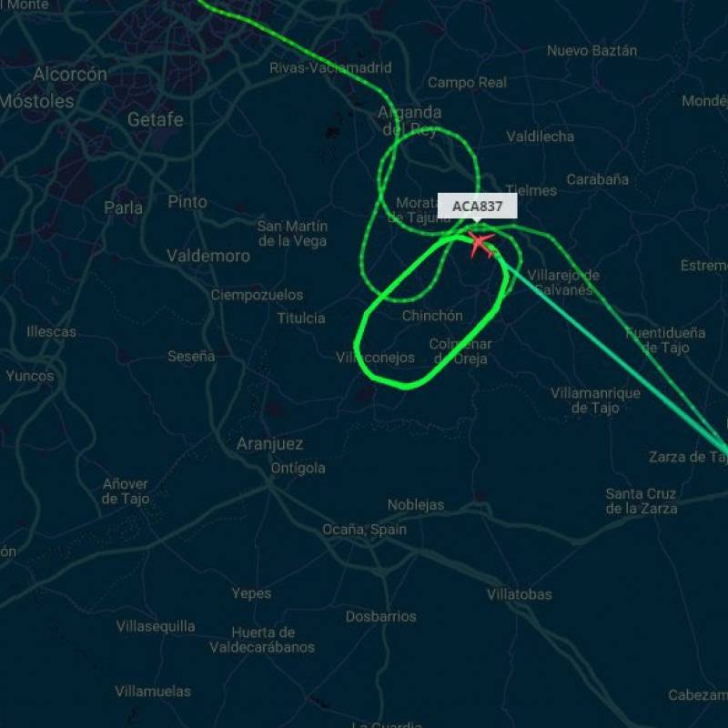Click the Dosbarrios map label
The width and height of the screenshot is (728, 728).
pyautogui.click(x=381, y=617)
